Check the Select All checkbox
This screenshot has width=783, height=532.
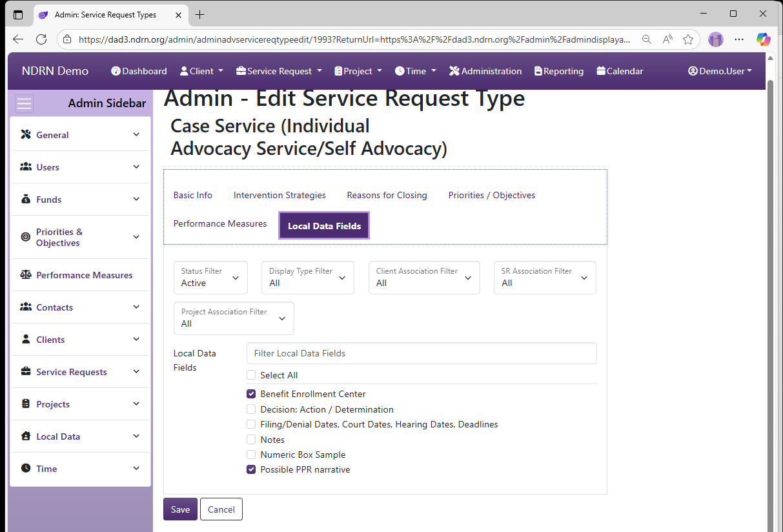(251, 375)
